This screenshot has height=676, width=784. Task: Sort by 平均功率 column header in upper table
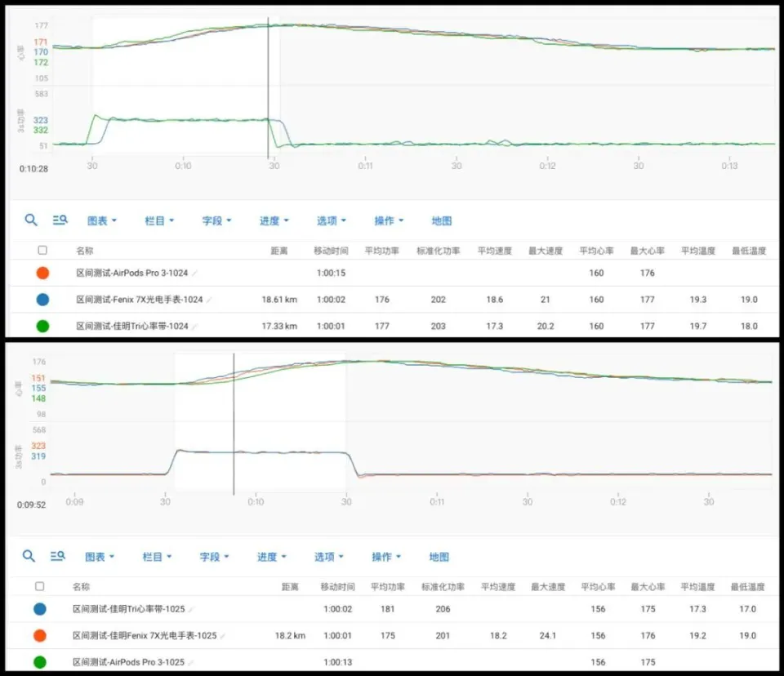381,251
